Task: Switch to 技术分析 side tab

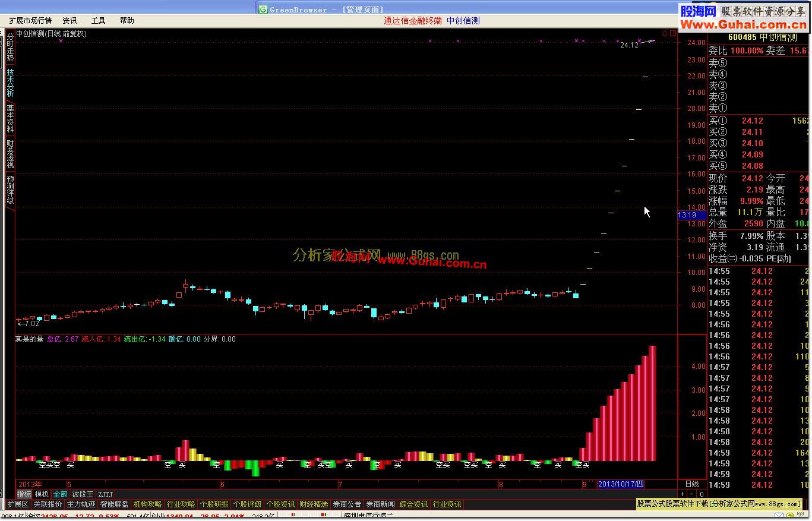Action: tap(10, 83)
